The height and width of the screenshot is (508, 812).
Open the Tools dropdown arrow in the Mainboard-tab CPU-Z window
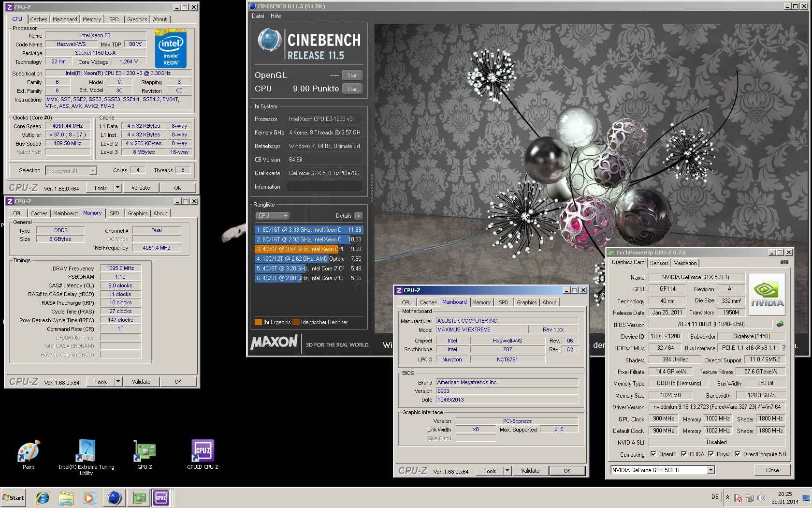coord(507,471)
